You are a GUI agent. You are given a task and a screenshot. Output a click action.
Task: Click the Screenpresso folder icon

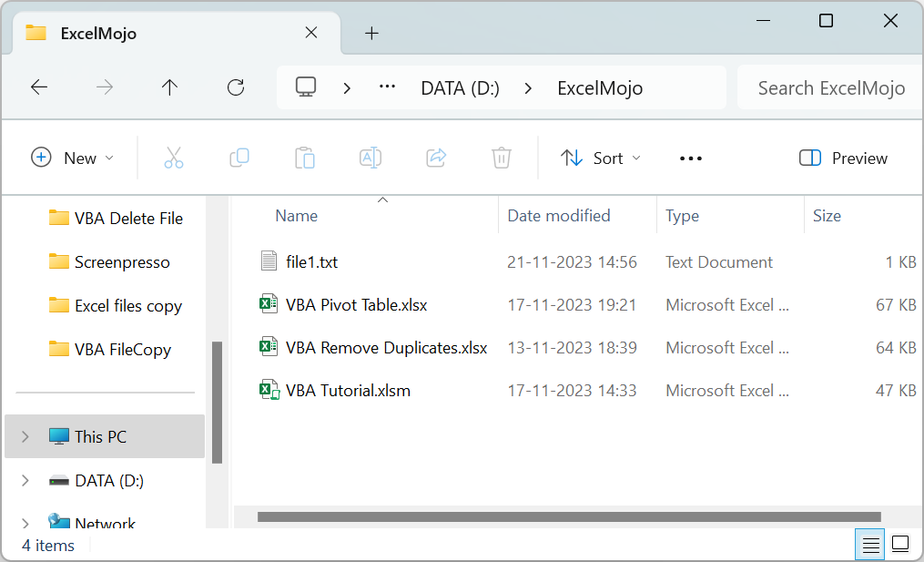click(x=59, y=261)
